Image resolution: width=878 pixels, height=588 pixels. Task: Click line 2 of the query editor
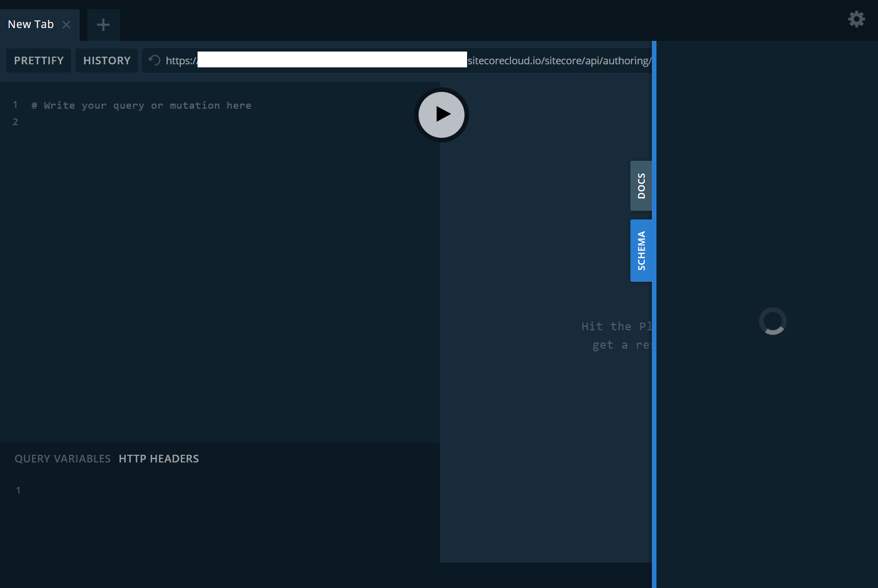[219, 122]
